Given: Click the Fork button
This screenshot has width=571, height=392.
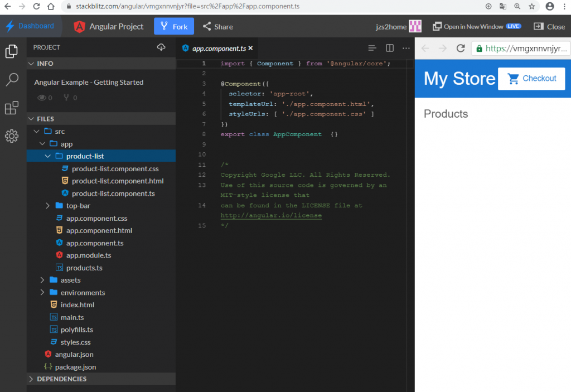Looking at the screenshot, I should [x=174, y=26].
